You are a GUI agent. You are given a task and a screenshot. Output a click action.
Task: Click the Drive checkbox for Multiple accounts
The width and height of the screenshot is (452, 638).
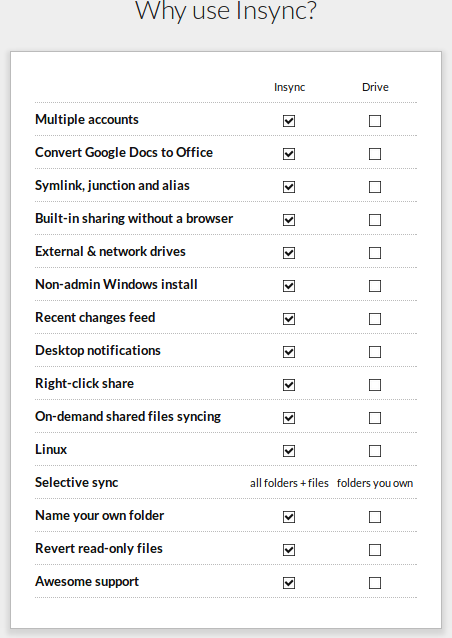point(375,121)
